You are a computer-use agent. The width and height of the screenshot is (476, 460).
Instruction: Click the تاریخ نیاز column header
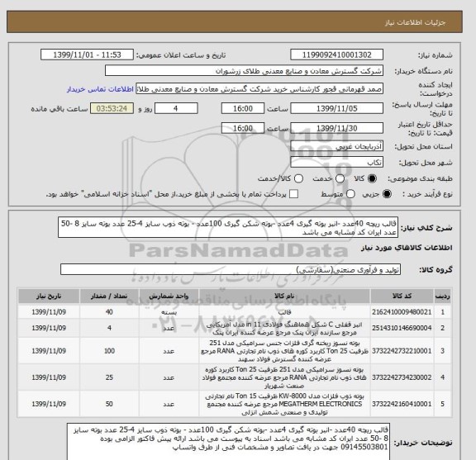(49, 296)
